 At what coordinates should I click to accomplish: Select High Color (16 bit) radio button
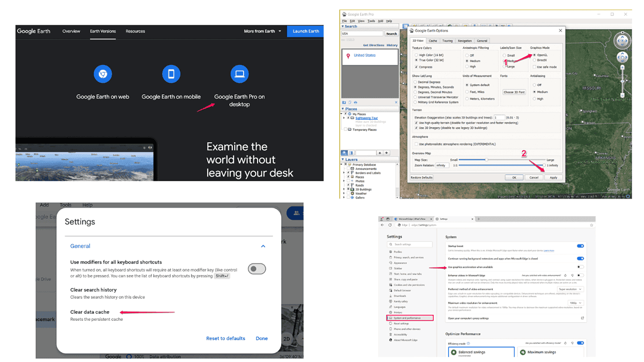coord(416,55)
